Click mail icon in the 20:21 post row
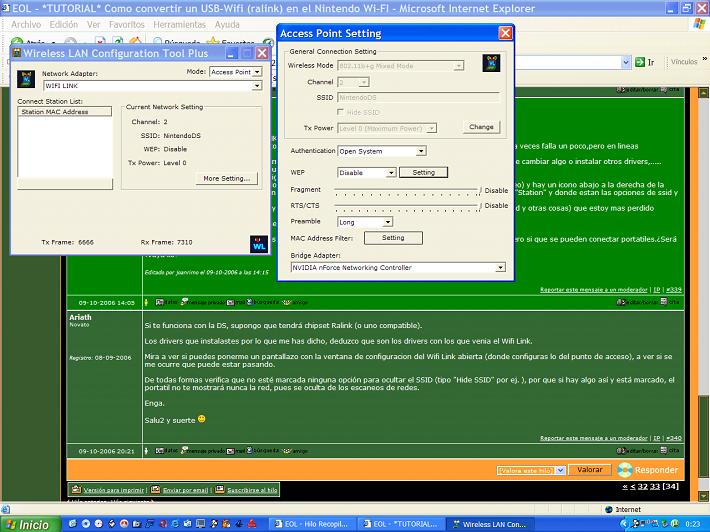Screen dimensions: 710x532 (235, 451)
